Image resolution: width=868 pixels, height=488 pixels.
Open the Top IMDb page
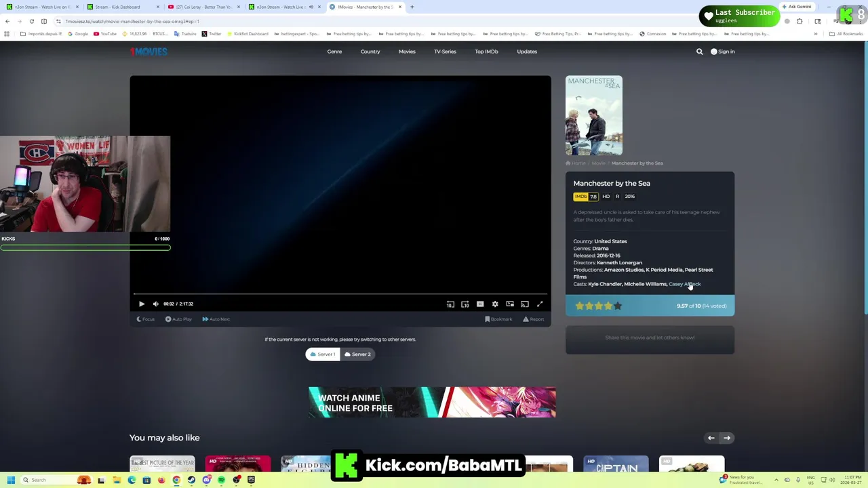point(486,52)
